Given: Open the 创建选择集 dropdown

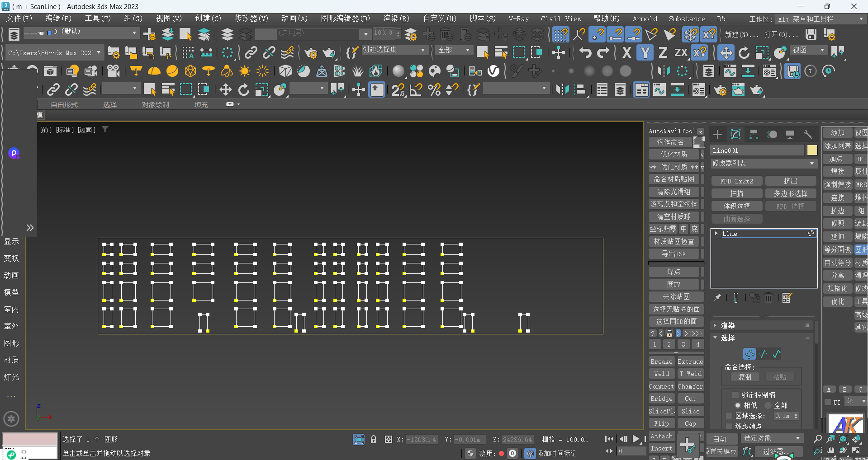Looking at the screenshot, I should pyautogui.click(x=394, y=50).
